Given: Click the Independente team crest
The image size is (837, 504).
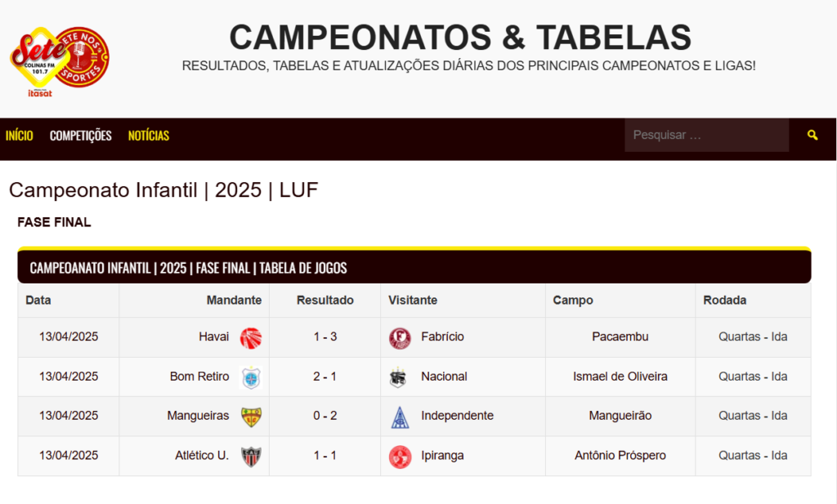Looking at the screenshot, I should pyautogui.click(x=400, y=417).
